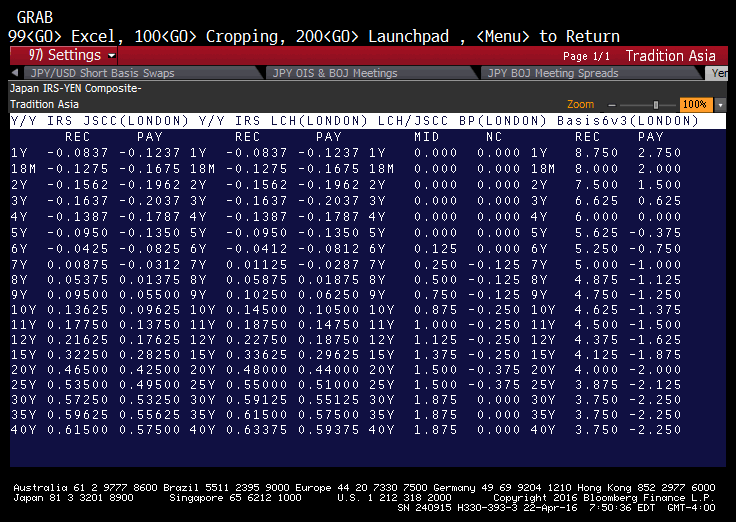Viewport: 736px width, 522px height.
Task: Click Japan IRS-YEN Composite- title
Action: [76, 88]
